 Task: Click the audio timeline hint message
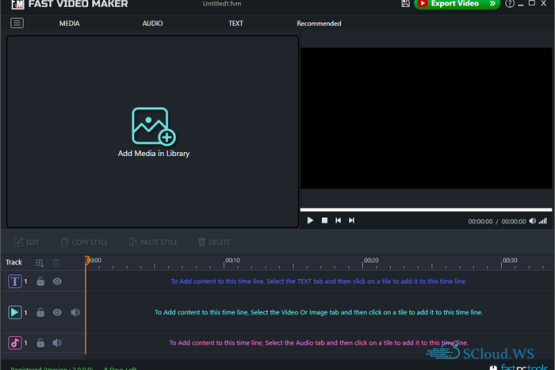pos(319,343)
